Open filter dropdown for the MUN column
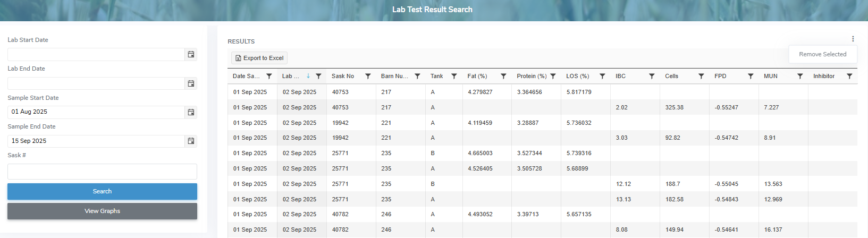The width and height of the screenshot is (868, 238). click(800, 76)
